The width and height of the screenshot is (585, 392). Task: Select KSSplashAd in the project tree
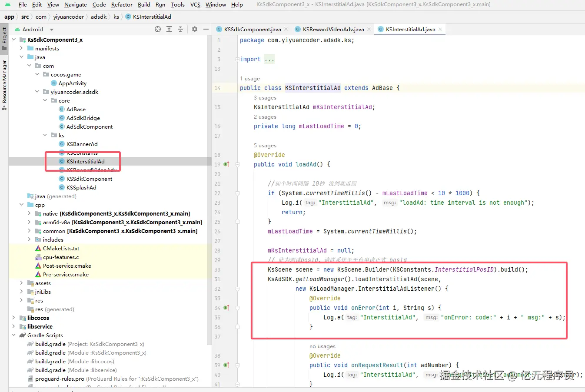81,187
